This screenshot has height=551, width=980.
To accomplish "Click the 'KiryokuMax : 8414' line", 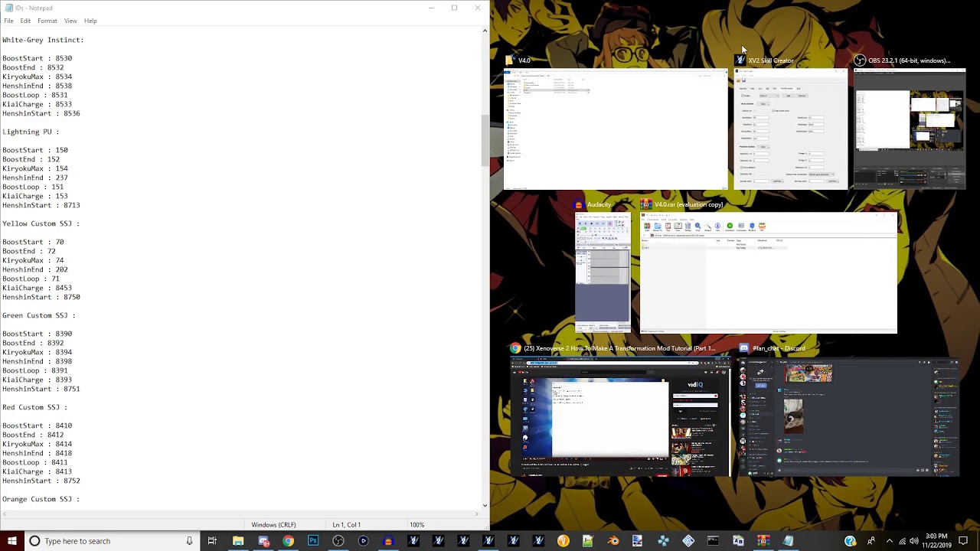I will click(37, 444).
